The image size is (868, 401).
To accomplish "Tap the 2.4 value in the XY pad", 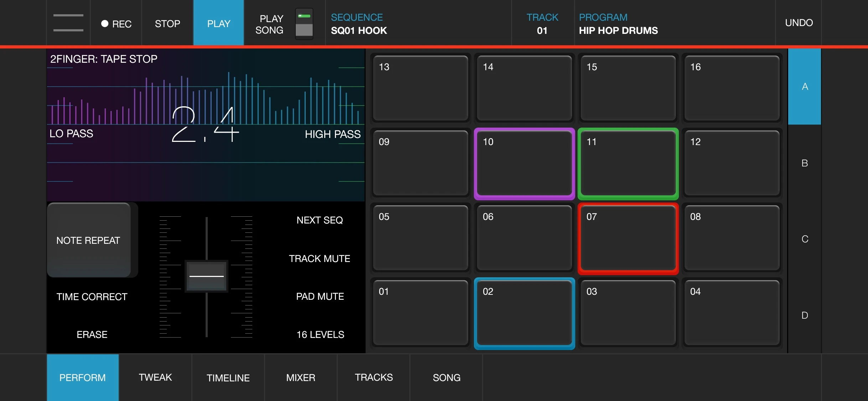I will pyautogui.click(x=205, y=124).
